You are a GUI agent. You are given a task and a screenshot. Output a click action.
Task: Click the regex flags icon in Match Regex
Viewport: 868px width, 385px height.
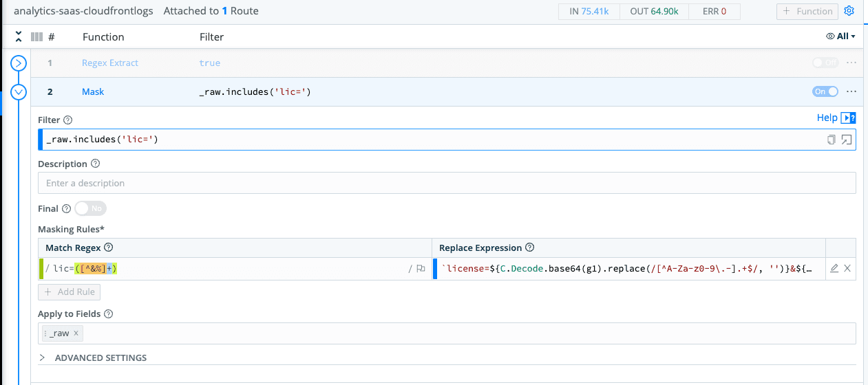point(421,269)
